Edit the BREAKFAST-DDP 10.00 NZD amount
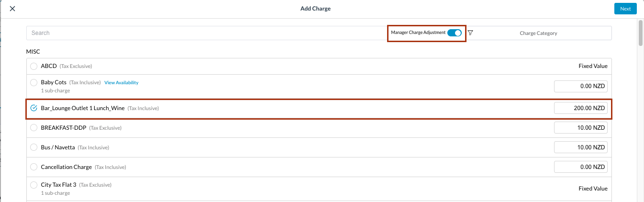This screenshot has height=202, width=644. pyautogui.click(x=580, y=128)
